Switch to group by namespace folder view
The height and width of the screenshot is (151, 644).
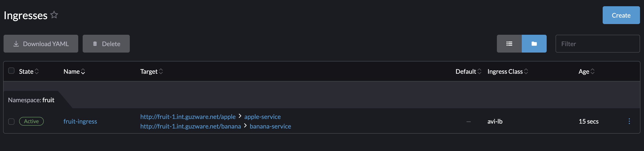click(x=534, y=44)
